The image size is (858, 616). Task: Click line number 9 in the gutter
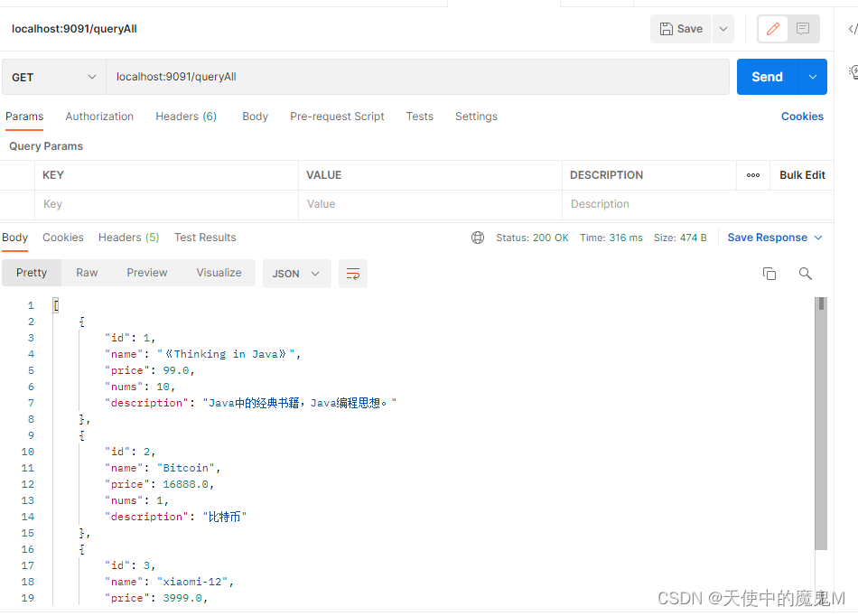tap(31, 436)
